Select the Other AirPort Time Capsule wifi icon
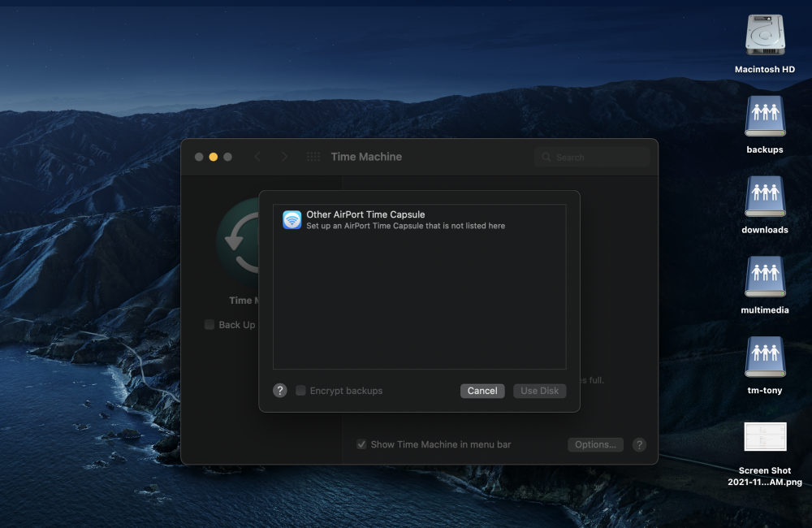812x528 pixels. (292, 219)
